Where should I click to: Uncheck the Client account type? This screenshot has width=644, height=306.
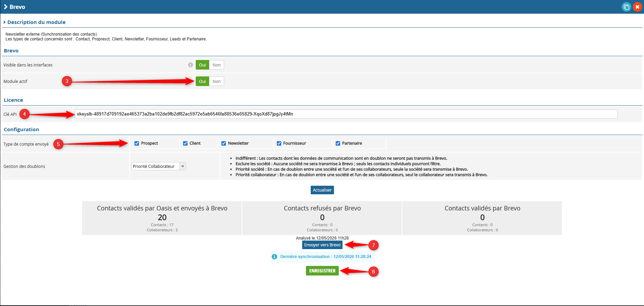click(185, 143)
